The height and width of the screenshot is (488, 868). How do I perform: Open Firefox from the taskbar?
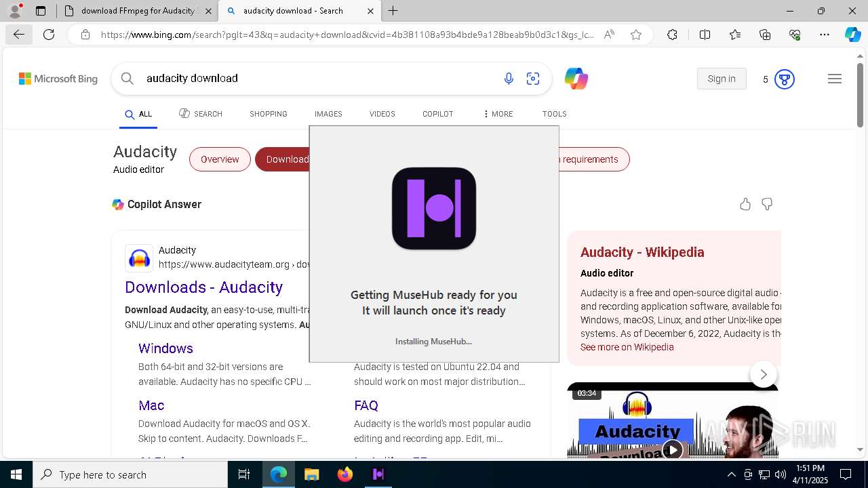pos(345,474)
